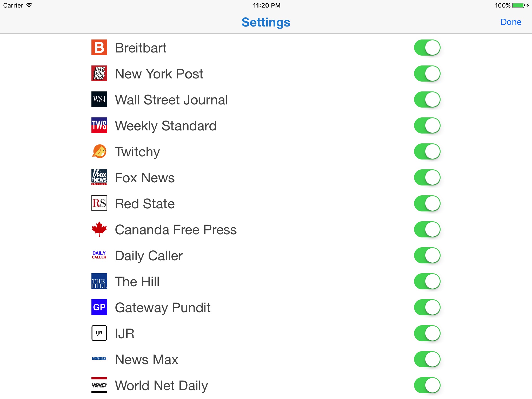Click the Daily Caller icon
532x399 pixels.
click(99, 255)
